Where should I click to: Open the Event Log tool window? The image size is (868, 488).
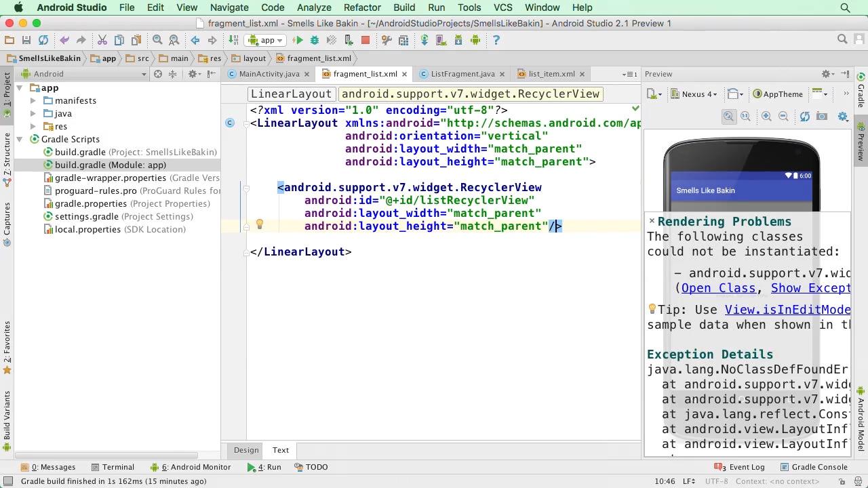(739, 467)
